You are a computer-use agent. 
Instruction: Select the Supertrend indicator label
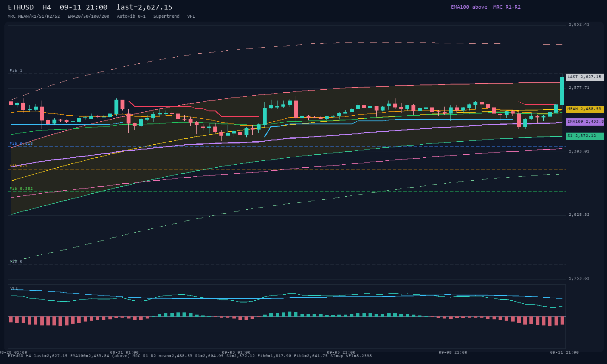click(x=166, y=16)
